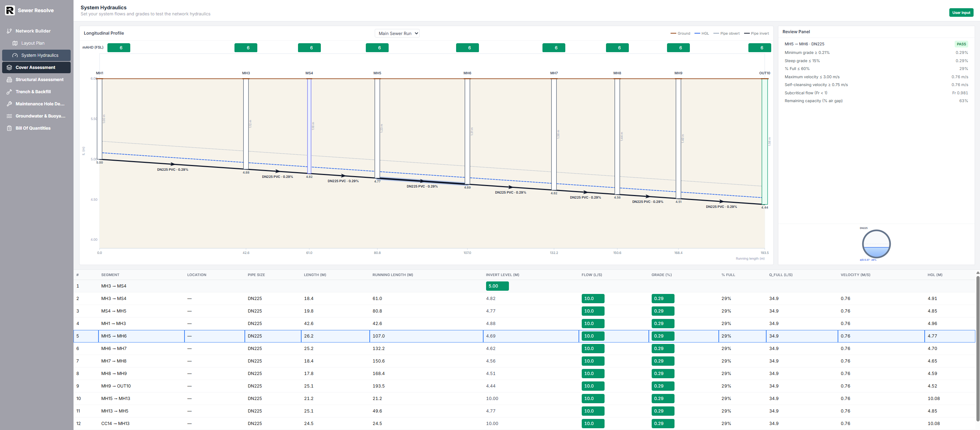Click the Pipe obvert legend entry
This screenshot has width=980, height=430.
726,34
